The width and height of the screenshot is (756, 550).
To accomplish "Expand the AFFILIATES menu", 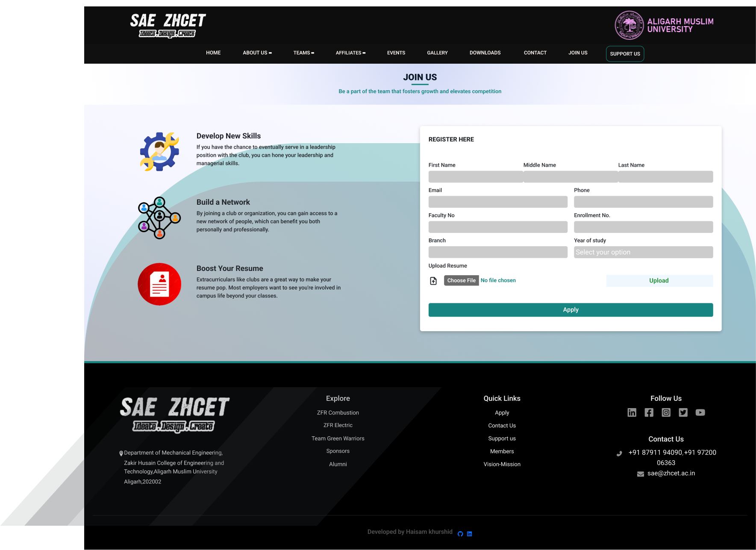I will pyautogui.click(x=350, y=53).
